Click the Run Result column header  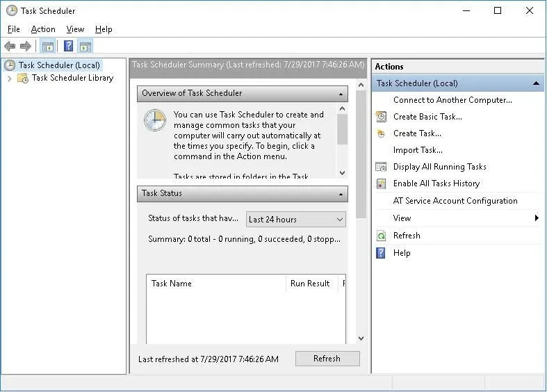tap(310, 284)
